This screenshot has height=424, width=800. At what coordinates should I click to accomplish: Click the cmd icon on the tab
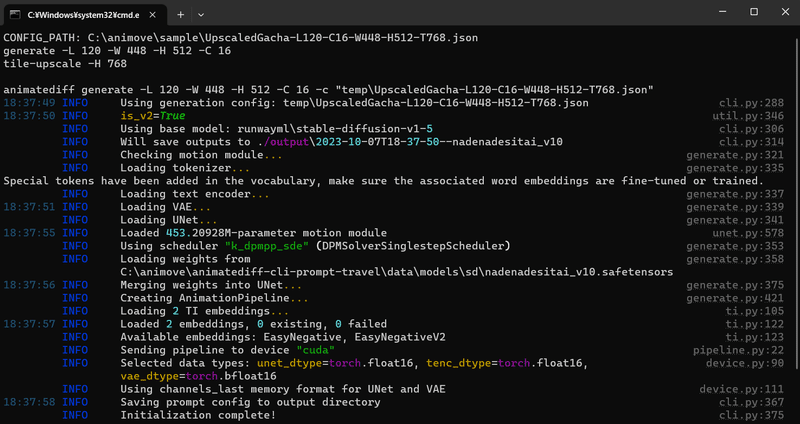pyautogui.click(x=15, y=15)
